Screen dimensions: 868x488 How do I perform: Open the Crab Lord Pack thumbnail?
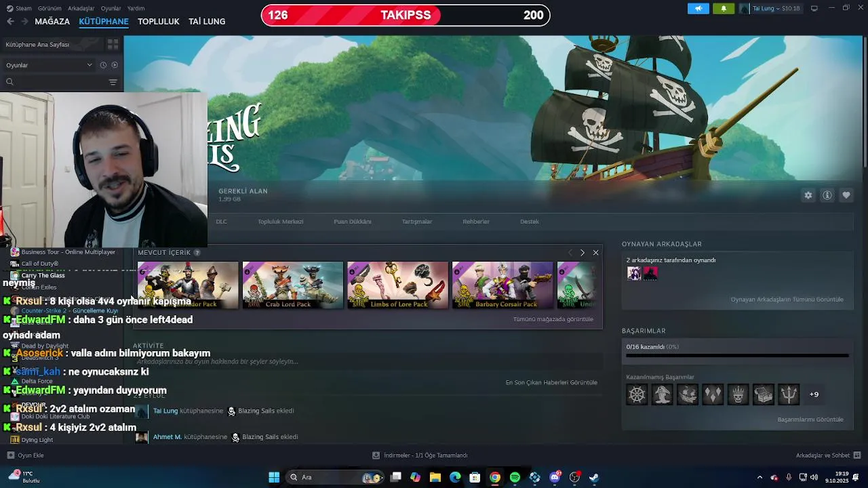[x=293, y=285]
